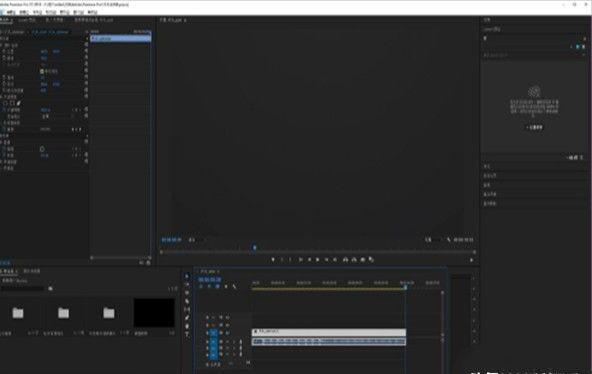The width and height of the screenshot is (592, 374).
Task: Select the Type tool
Action: (187, 334)
